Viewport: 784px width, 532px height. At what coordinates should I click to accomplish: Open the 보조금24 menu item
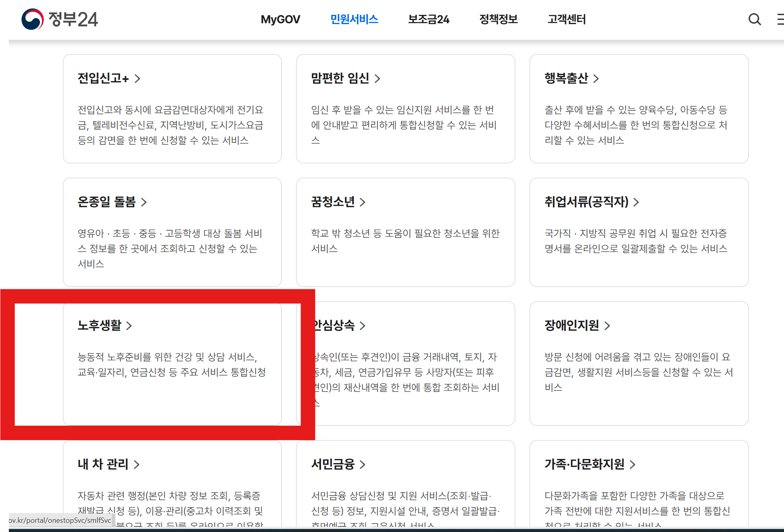coord(429,19)
